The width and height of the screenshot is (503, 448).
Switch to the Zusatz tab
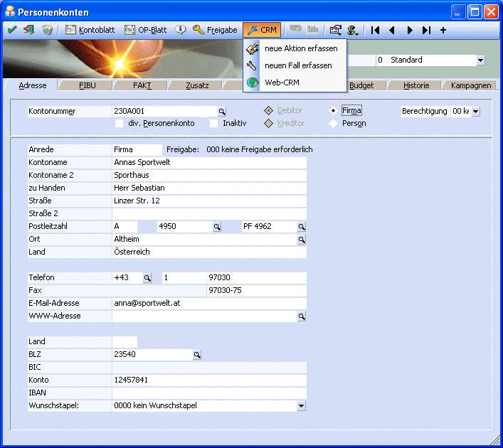pyautogui.click(x=197, y=85)
